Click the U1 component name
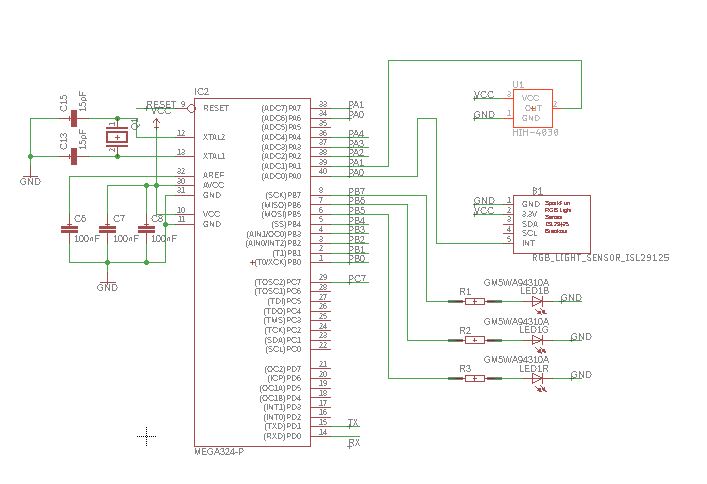This screenshot has height=484, width=707. [x=518, y=84]
